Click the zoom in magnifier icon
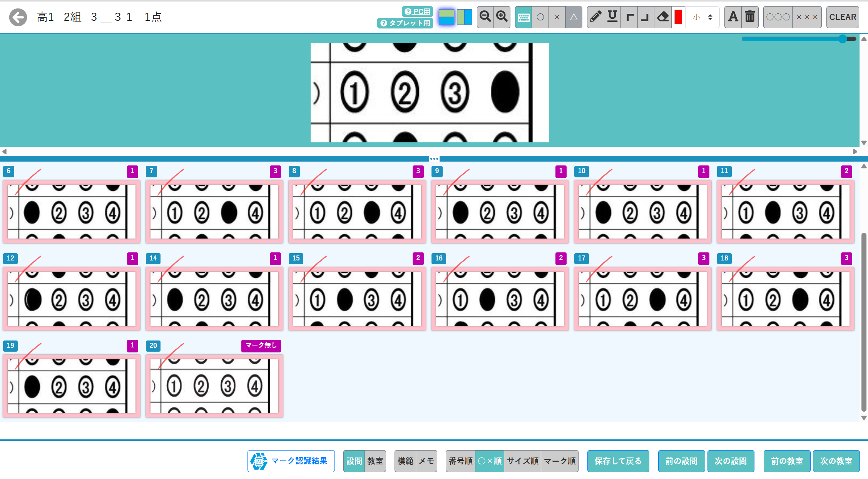The width and height of the screenshot is (868, 479). tap(502, 17)
